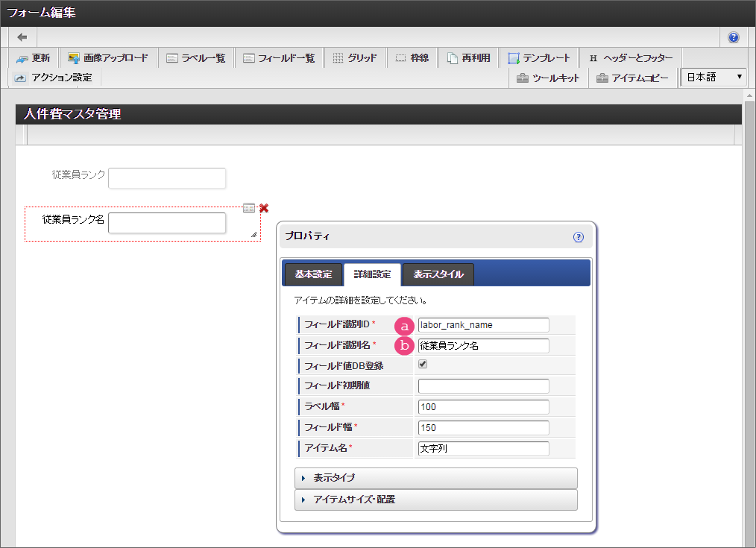Click the ラベル幅 input field
756x548 pixels.
(x=483, y=407)
